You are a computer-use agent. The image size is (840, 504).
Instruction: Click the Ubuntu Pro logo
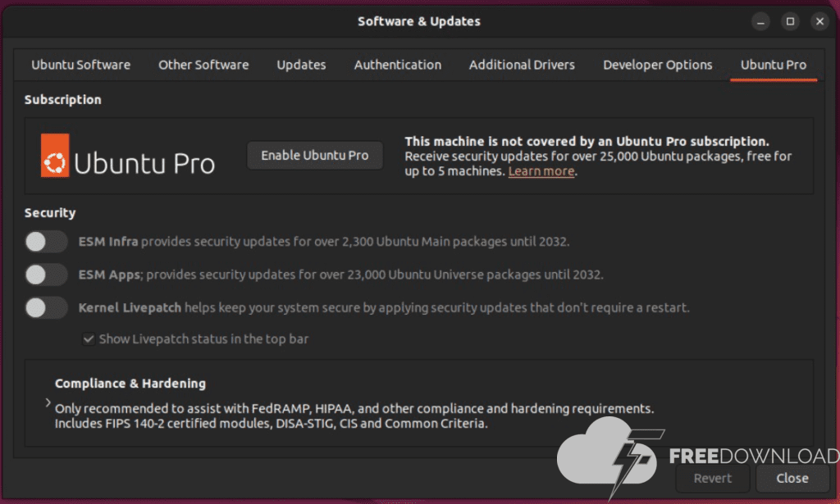[128, 156]
